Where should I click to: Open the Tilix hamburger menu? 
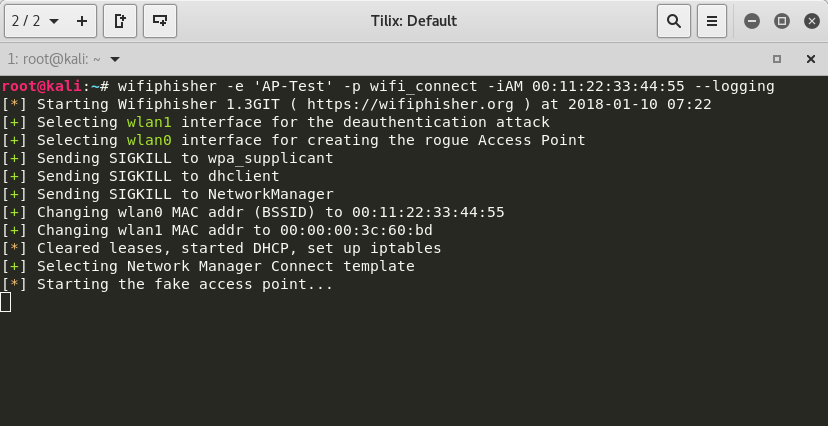coord(712,20)
